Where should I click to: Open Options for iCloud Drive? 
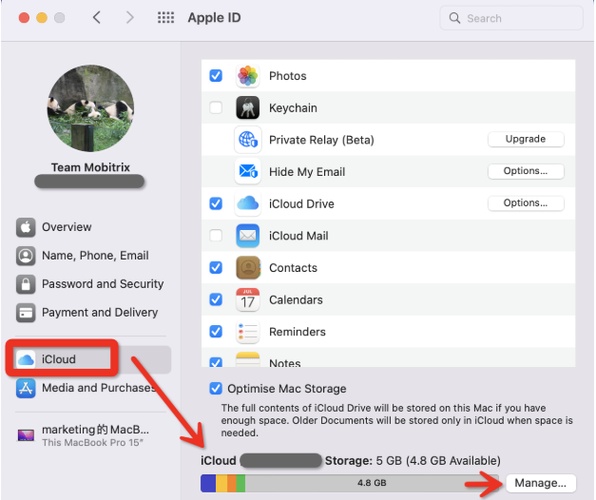[526, 203]
